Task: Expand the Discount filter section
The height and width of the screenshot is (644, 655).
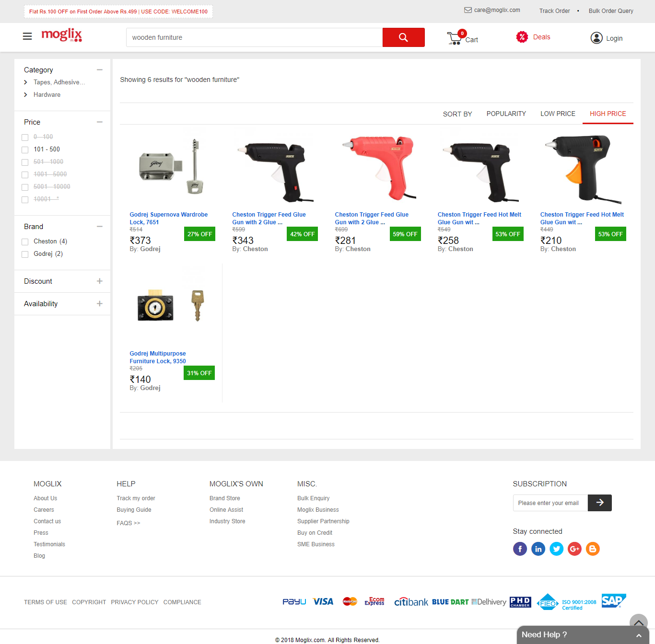Action: (99, 281)
